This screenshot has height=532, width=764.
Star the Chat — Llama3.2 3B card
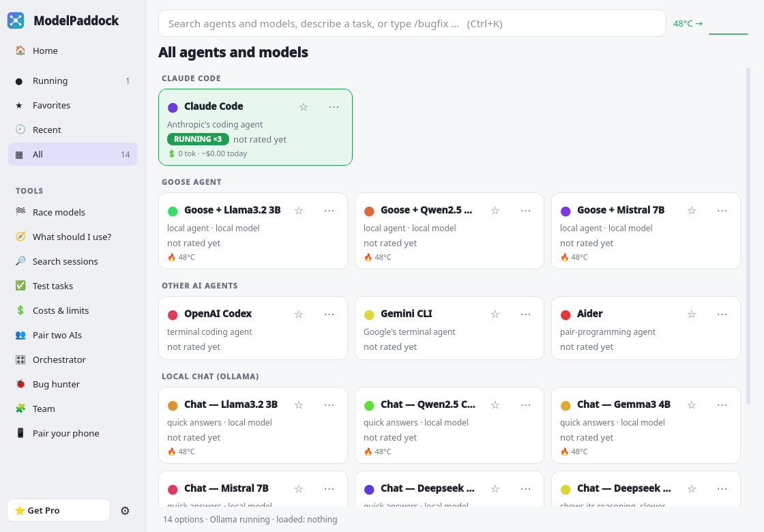pos(299,405)
